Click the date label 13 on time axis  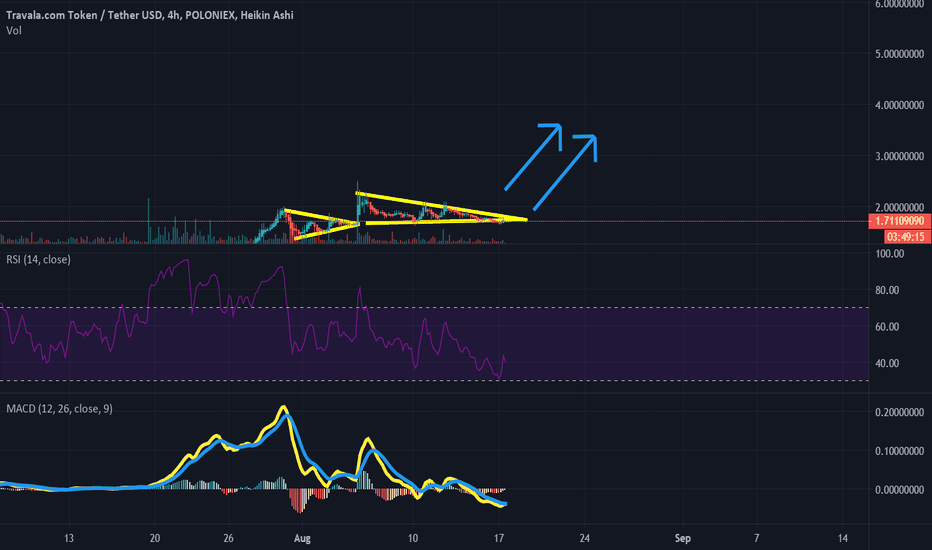[69, 538]
